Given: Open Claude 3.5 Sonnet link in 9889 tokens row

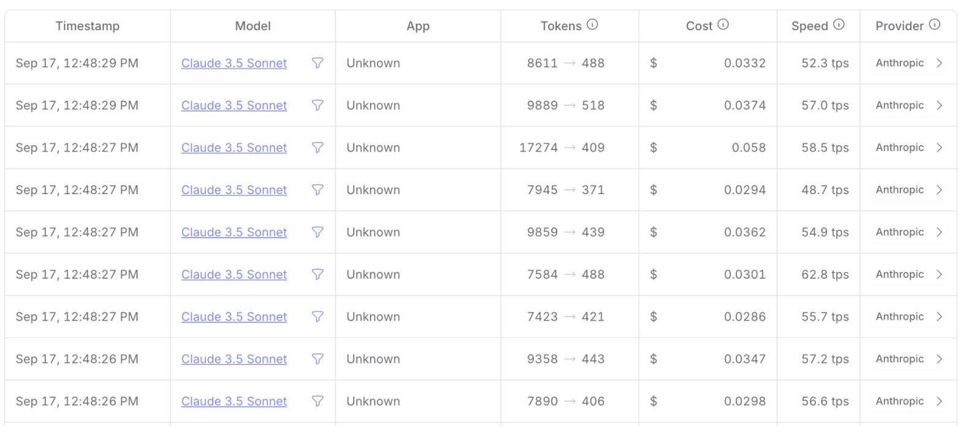Looking at the screenshot, I should click(x=234, y=105).
